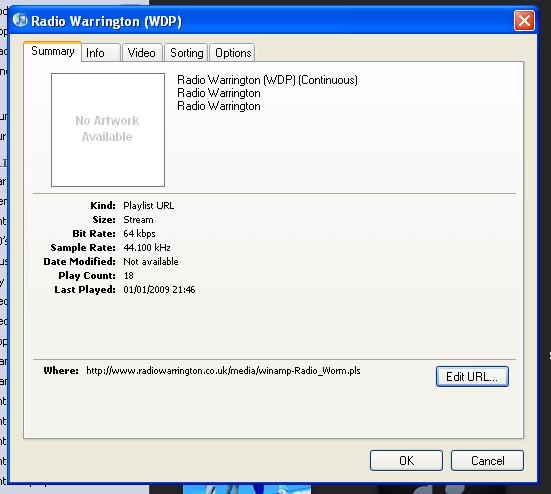
Task: Click the 'Sample Rate:' label
Action: [83, 248]
